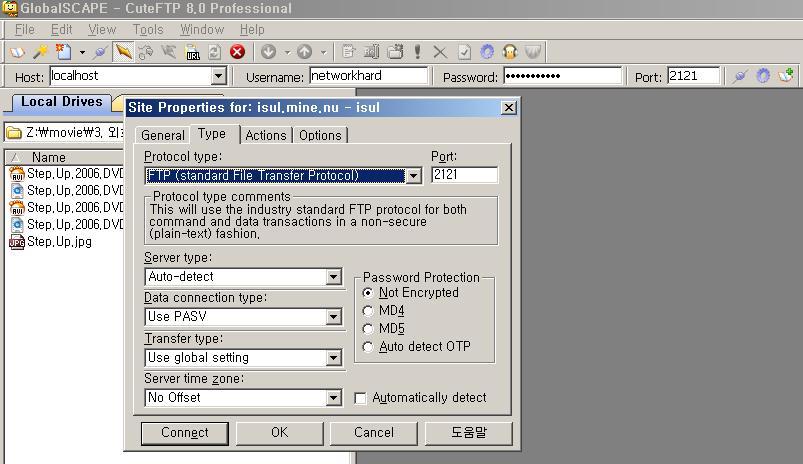Open the Server type Auto-detect dropdown

point(333,277)
